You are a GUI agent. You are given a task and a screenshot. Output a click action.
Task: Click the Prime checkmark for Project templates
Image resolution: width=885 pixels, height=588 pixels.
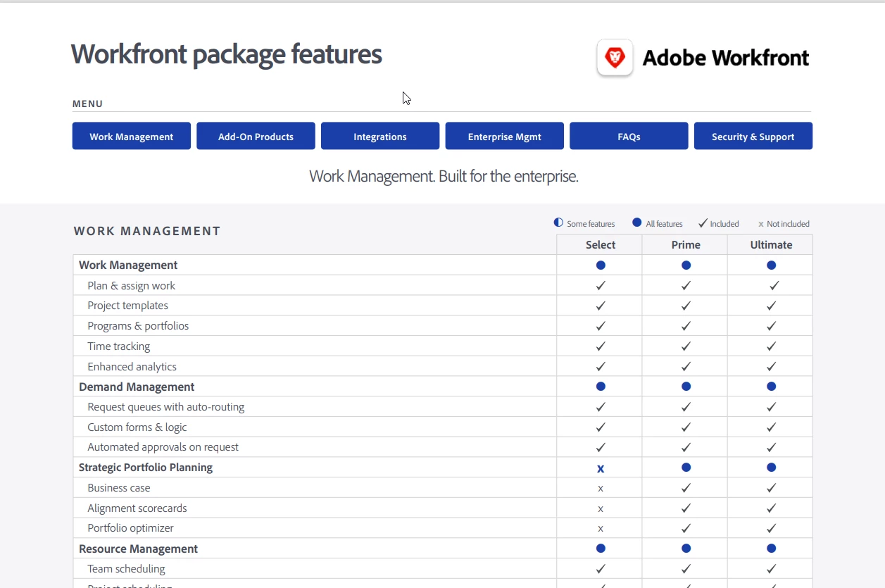[x=686, y=306]
